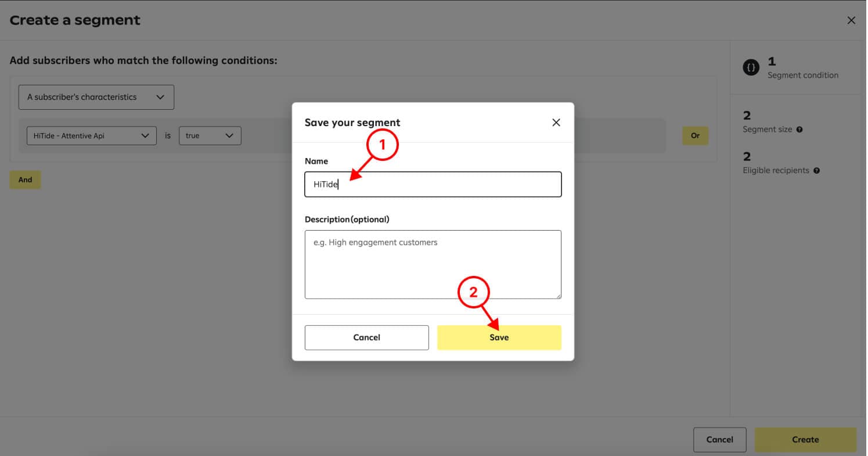Screen dimensions: 868x456
Task: Close the Create a segment page
Action: (851, 20)
